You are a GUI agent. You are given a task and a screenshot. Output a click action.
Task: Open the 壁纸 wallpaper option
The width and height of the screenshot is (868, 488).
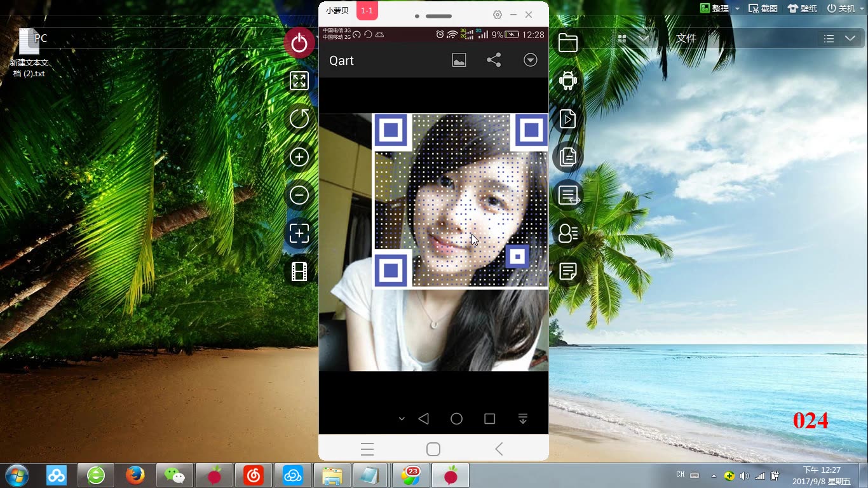[x=803, y=8]
